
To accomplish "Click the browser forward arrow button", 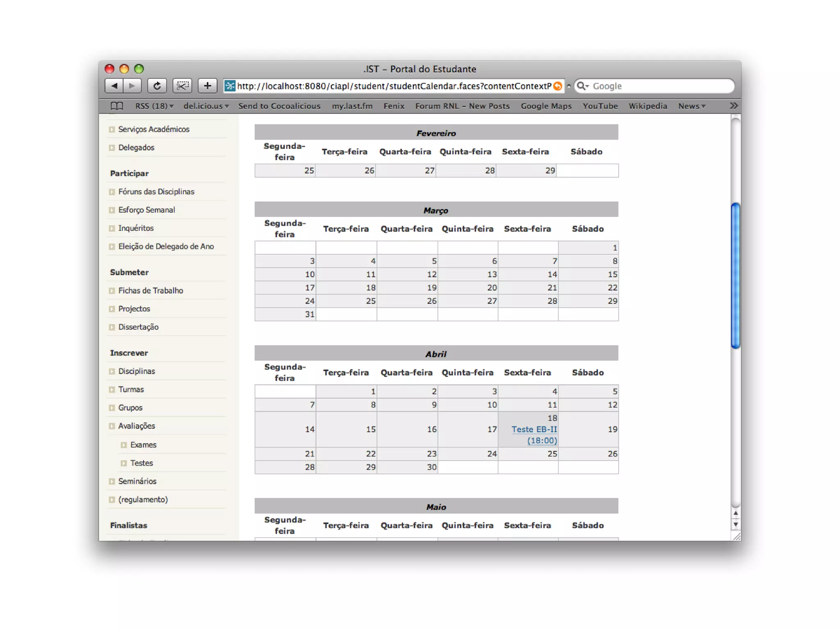I will [x=132, y=86].
